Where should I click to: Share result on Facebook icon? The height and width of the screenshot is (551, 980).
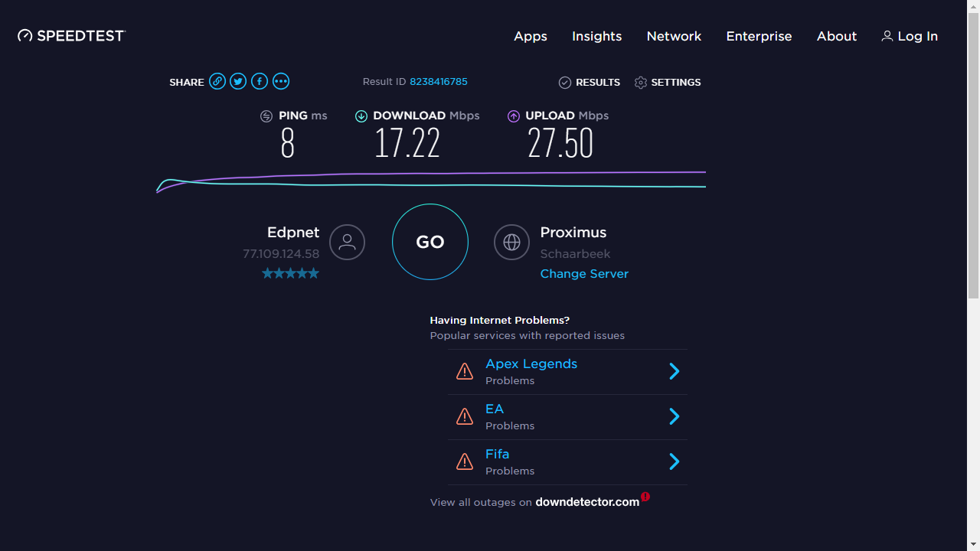pyautogui.click(x=260, y=82)
